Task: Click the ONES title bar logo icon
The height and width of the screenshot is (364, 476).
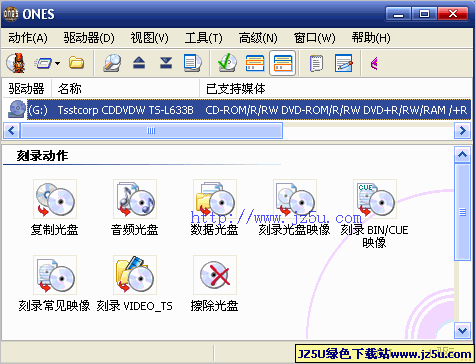Action: 11,14
